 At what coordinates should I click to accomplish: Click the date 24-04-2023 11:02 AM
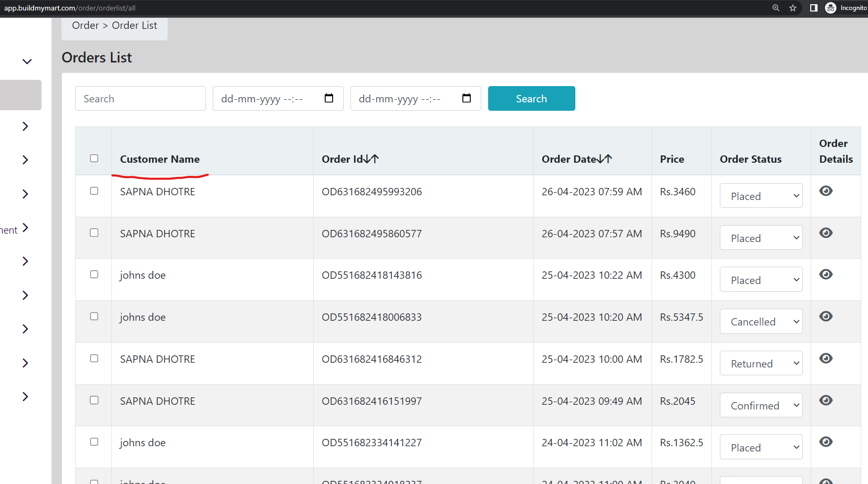pos(592,443)
